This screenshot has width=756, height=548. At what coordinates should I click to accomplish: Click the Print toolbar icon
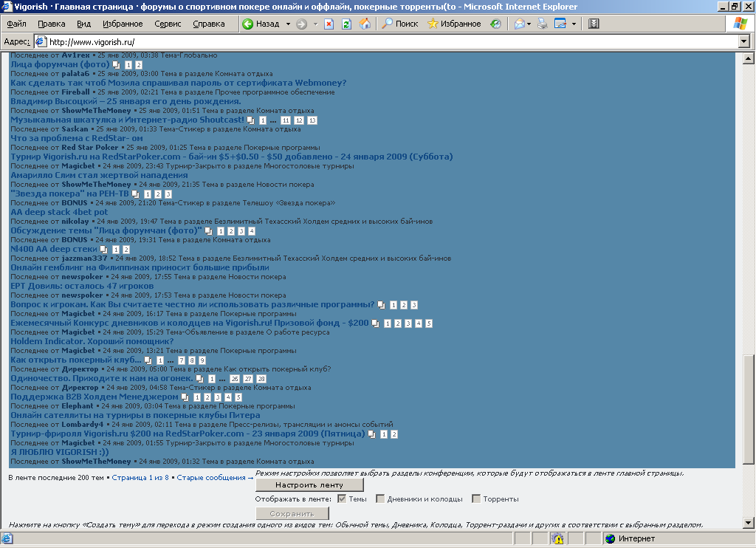pyautogui.click(x=543, y=24)
